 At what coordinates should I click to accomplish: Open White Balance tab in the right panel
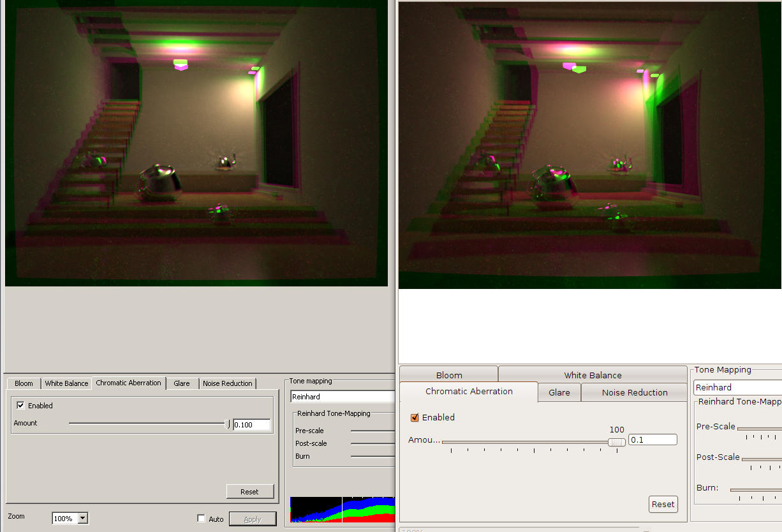(593, 375)
